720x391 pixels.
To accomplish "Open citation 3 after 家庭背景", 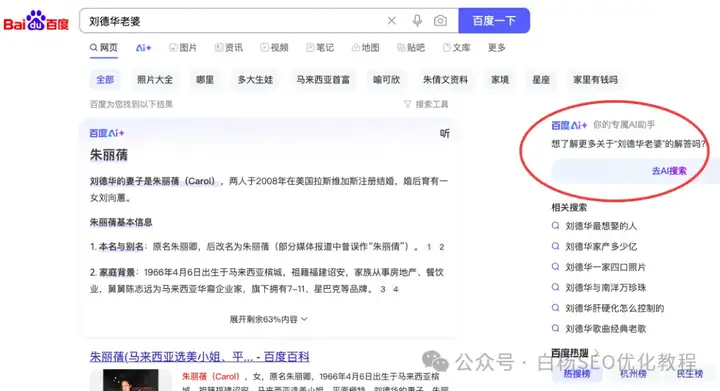I will pyautogui.click(x=382, y=289).
